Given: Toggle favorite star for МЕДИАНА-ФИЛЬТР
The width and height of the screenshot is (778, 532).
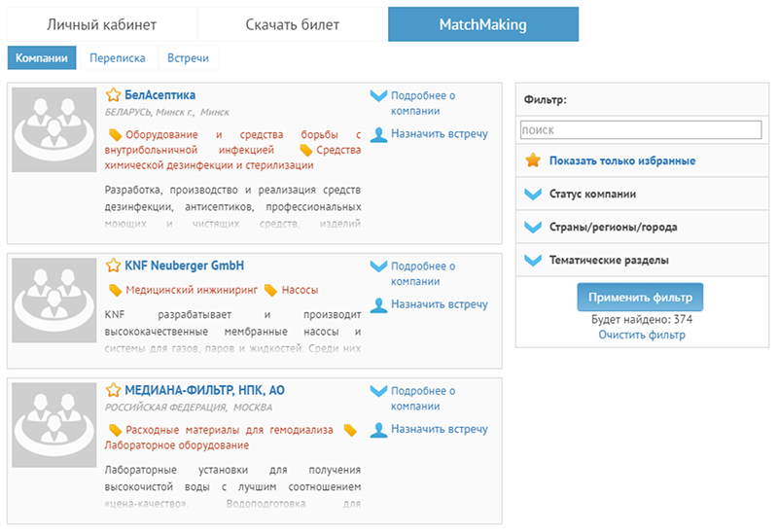Looking at the screenshot, I should pos(113,390).
